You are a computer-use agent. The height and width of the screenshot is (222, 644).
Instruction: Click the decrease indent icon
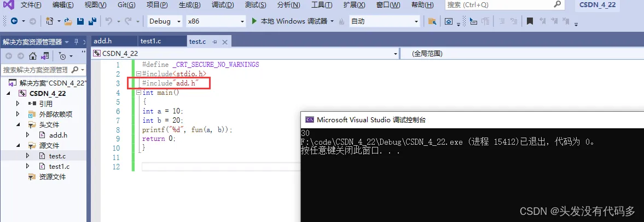[502, 21]
